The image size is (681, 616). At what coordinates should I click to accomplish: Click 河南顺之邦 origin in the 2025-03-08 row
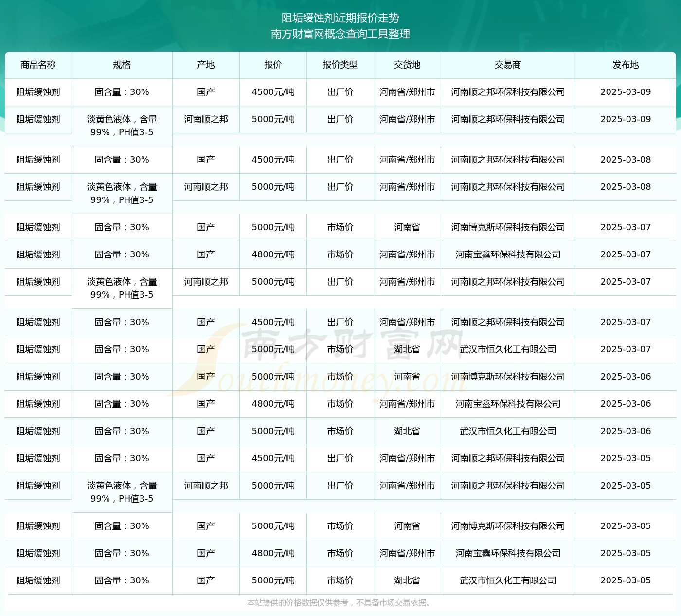206,187
